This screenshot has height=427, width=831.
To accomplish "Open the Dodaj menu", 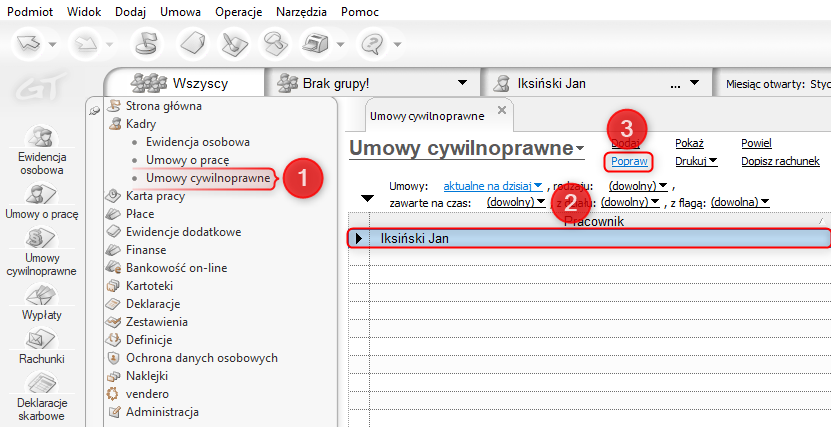I will [130, 12].
